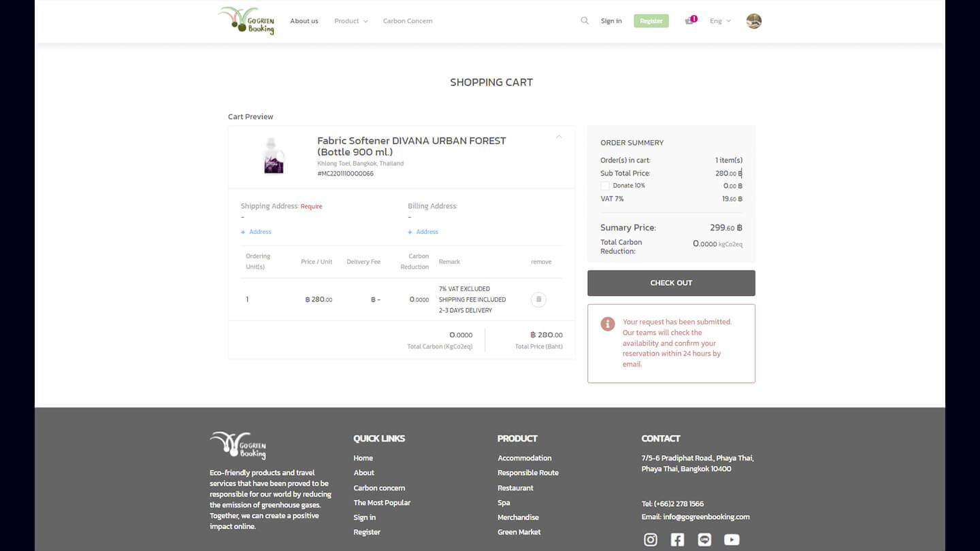Click the VAT 7% amount 19.60
The width and height of the screenshot is (980, 551).
(x=732, y=199)
